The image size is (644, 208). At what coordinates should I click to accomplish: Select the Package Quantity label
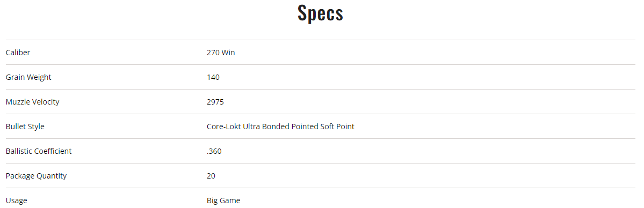coord(36,176)
